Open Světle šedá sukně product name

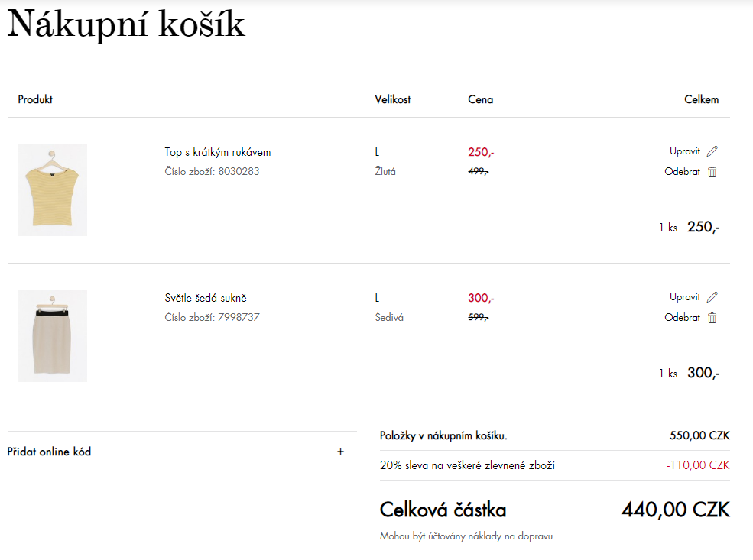[x=206, y=297]
